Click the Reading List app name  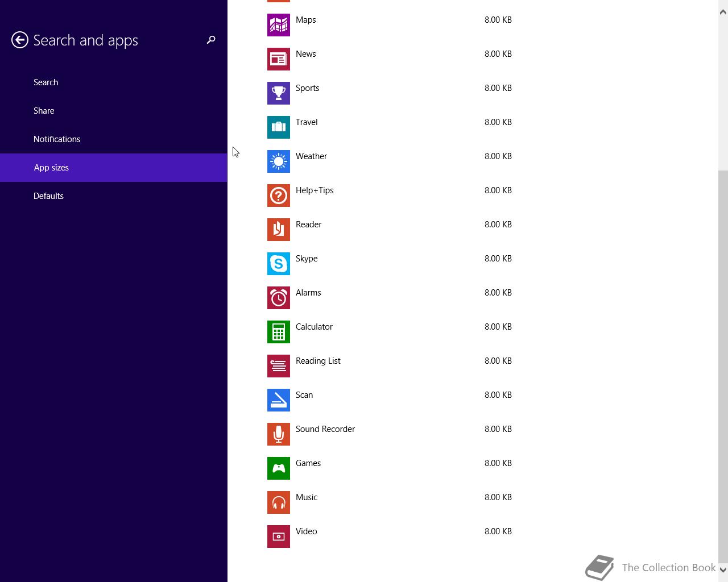(318, 361)
